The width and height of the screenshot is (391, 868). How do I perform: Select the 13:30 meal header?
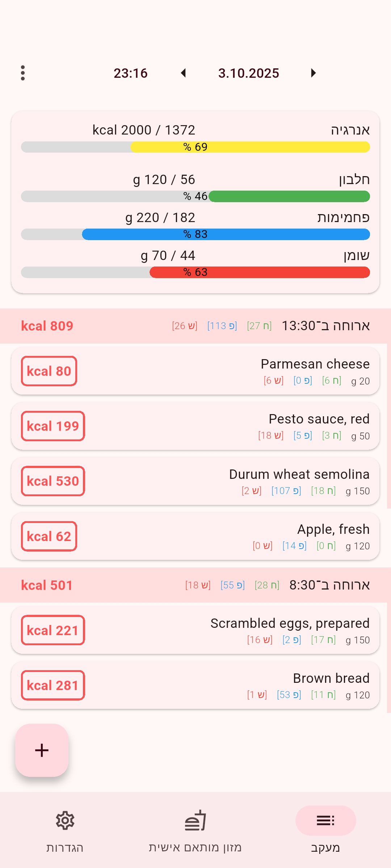(195, 326)
